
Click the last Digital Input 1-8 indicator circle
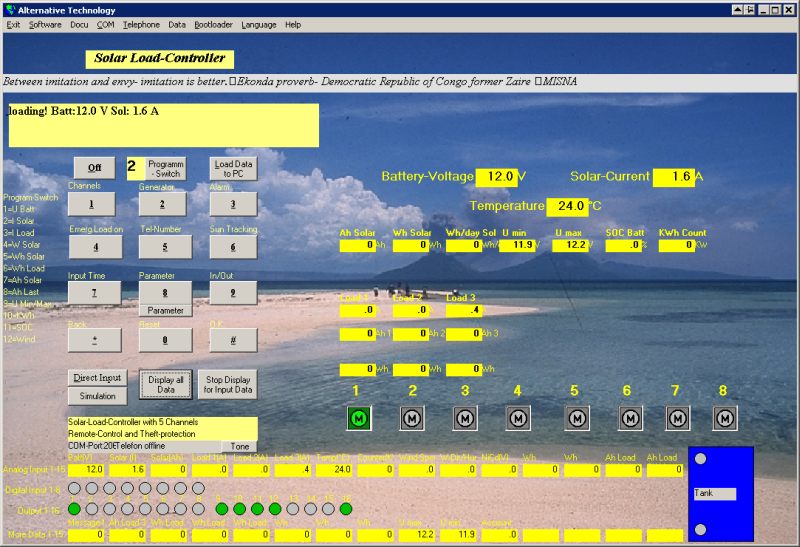198,488
